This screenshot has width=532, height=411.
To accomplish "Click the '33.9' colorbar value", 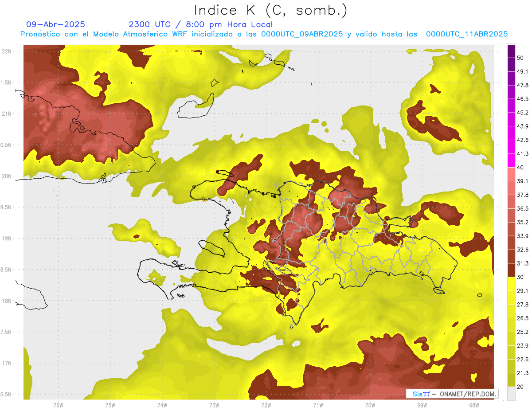I will pos(523,236).
